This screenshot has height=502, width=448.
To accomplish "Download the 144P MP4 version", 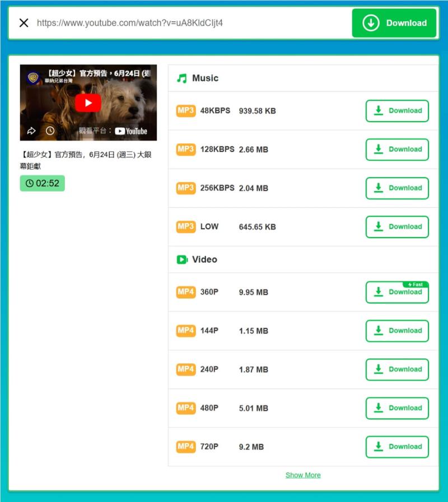I will pos(397,331).
